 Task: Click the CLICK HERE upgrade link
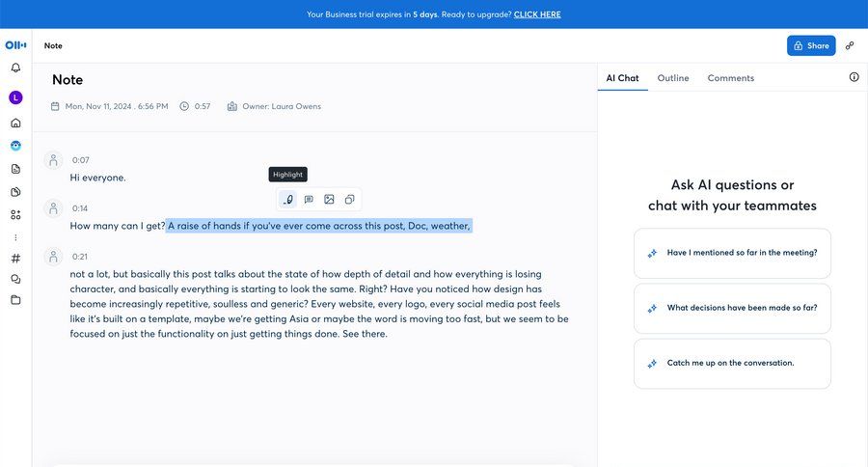(x=537, y=14)
